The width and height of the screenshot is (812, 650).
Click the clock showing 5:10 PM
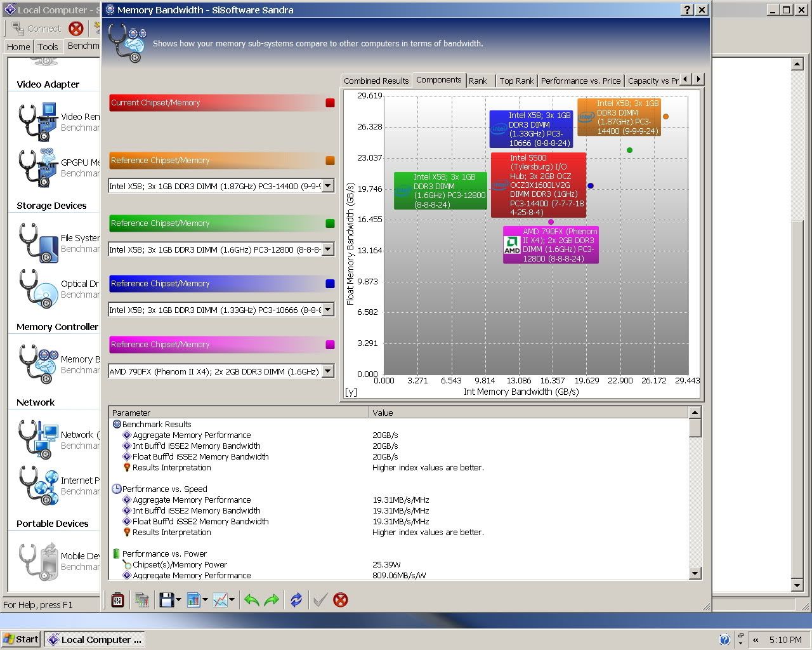pos(785,640)
